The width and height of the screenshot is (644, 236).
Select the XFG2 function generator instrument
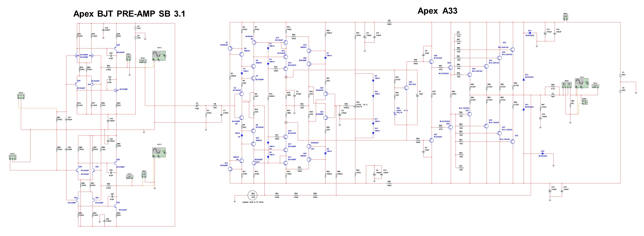point(21,96)
